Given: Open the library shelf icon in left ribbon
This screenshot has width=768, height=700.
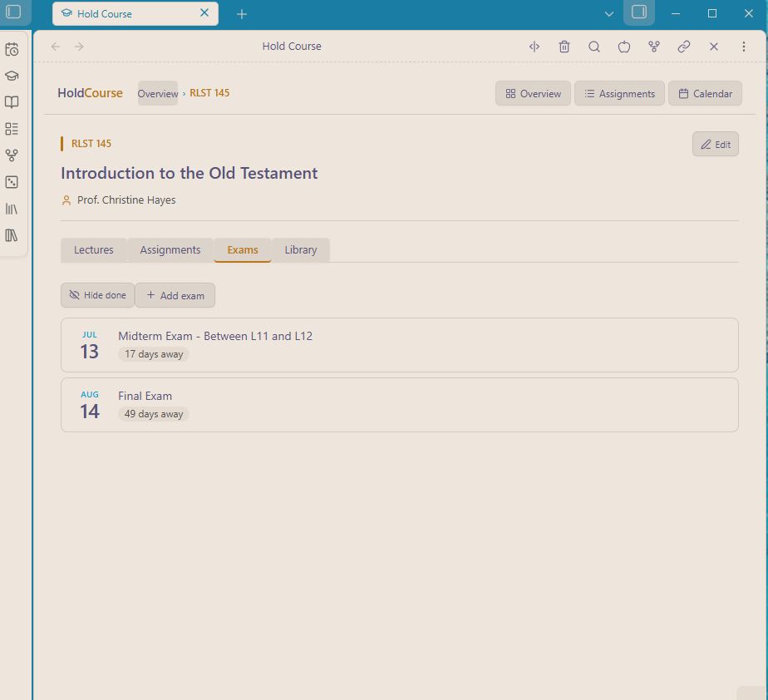Looking at the screenshot, I should coord(12,210).
